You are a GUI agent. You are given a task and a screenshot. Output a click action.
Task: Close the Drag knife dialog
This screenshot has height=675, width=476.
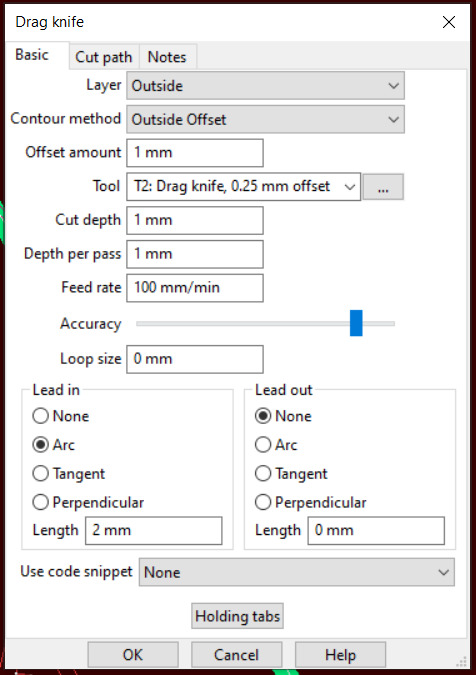pos(449,22)
